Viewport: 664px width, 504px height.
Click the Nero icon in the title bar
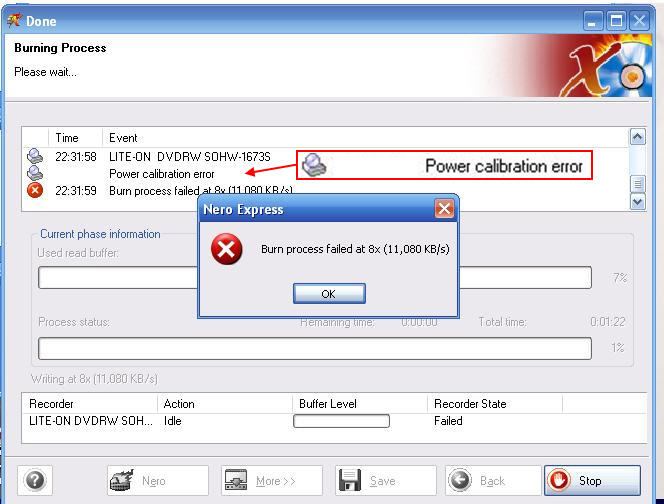coord(14,20)
